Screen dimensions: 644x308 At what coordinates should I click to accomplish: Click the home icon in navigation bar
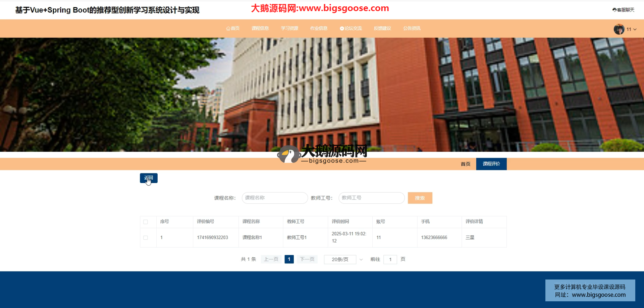228,28
